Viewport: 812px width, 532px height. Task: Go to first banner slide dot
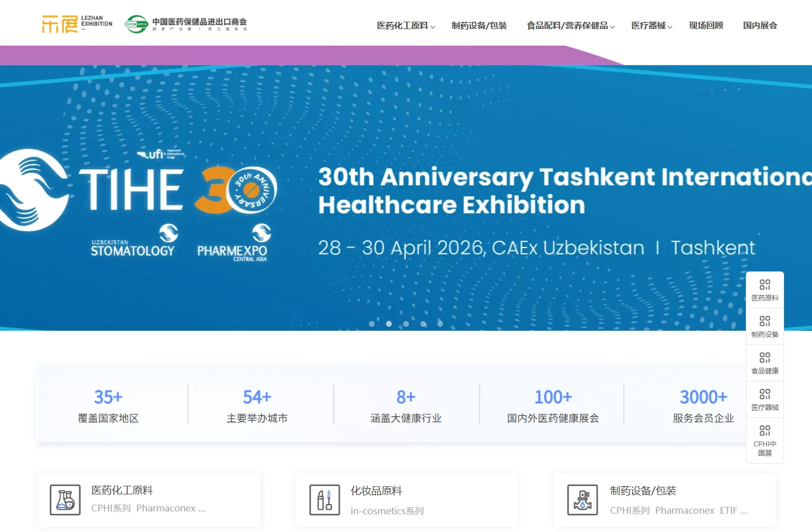pos(372,324)
